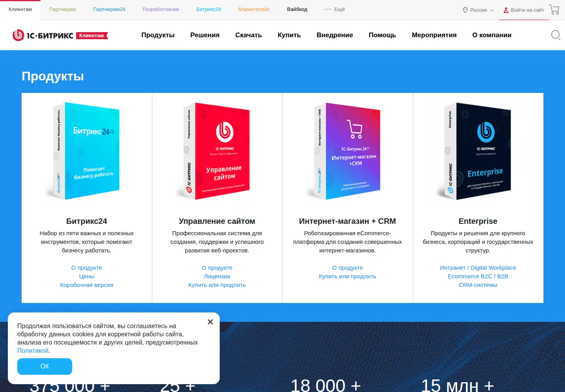Click the Enterprise product box image

tap(478, 151)
